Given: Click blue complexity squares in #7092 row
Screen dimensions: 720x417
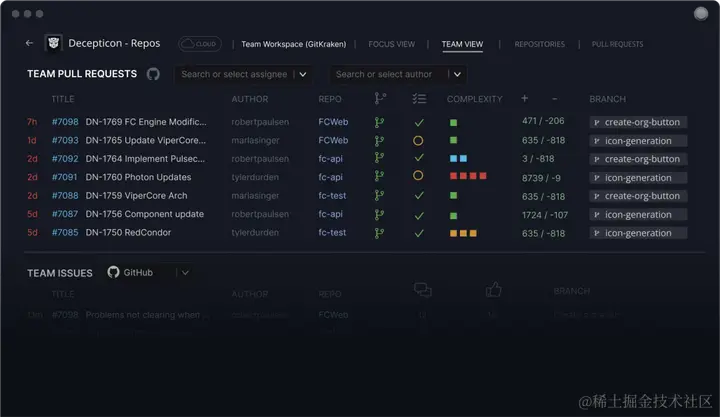Looking at the screenshot, I should tap(458, 158).
